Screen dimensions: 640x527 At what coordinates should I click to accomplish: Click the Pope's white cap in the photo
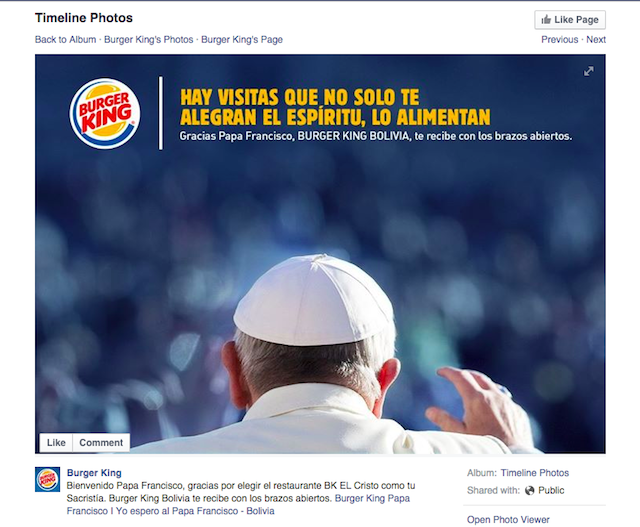pyautogui.click(x=313, y=300)
